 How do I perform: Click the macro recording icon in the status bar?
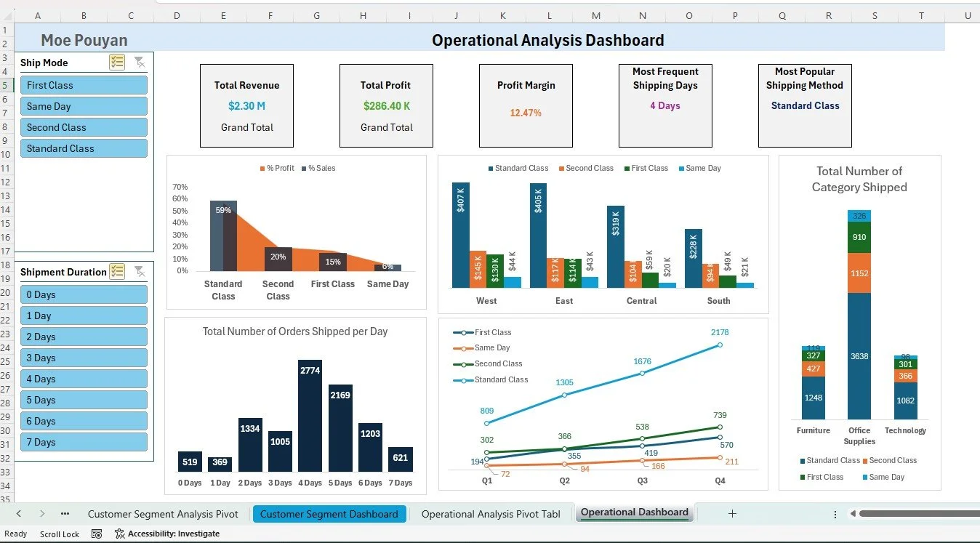coord(97,534)
